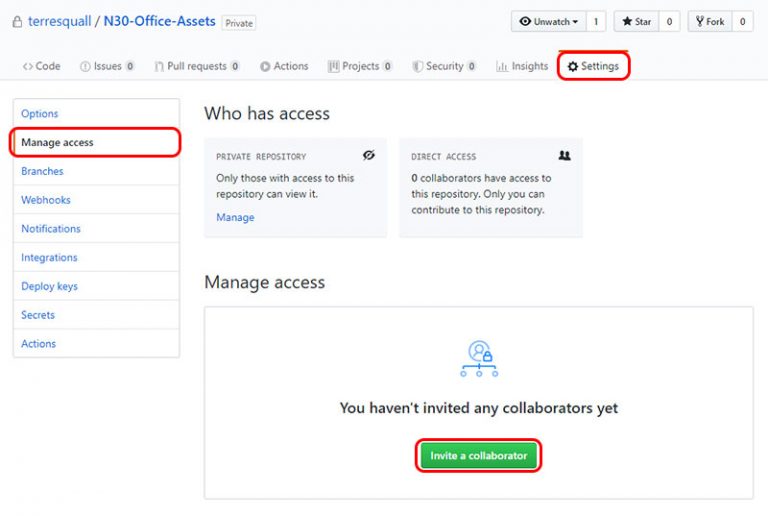Open Branches settings in sidebar

pos(42,171)
